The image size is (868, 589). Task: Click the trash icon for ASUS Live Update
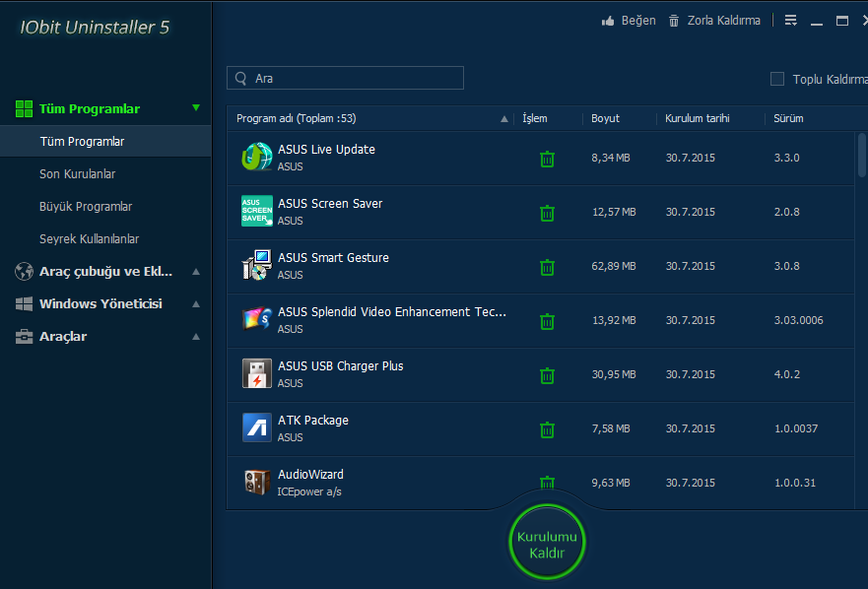547,159
